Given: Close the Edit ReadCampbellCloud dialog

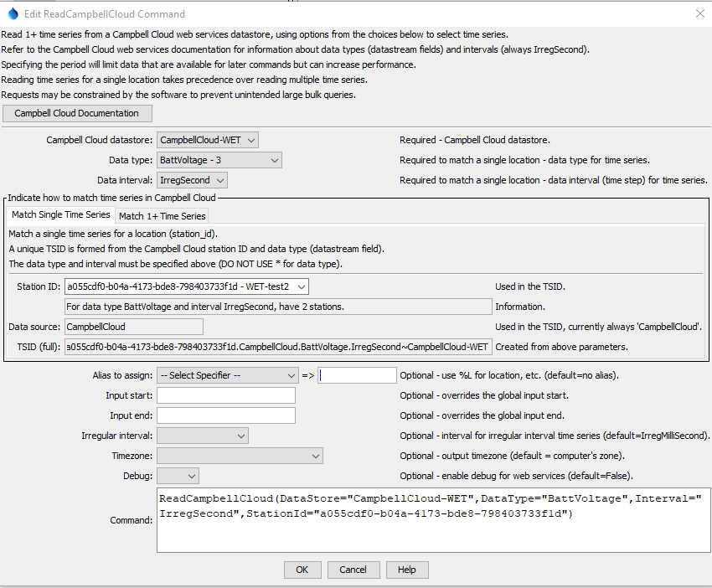Looking at the screenshot, I should point(700,13).
